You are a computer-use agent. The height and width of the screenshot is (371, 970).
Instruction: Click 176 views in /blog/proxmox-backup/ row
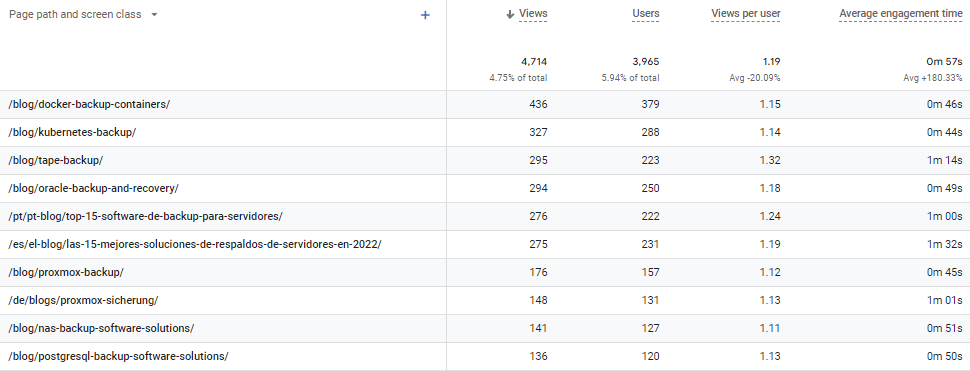[539, 272]
